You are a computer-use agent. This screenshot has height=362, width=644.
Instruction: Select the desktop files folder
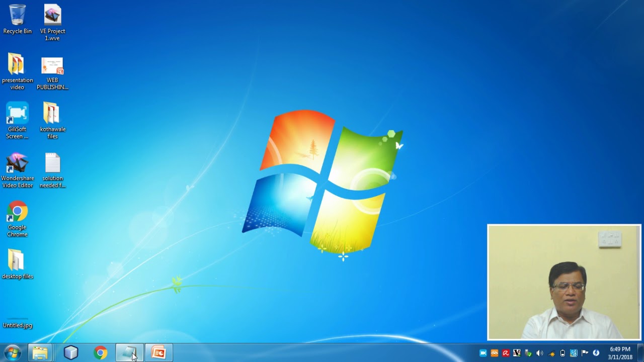click(17, 264)
